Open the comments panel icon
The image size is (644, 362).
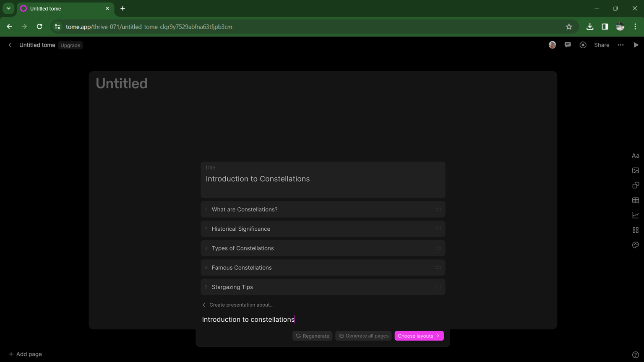tap(567, 45)
